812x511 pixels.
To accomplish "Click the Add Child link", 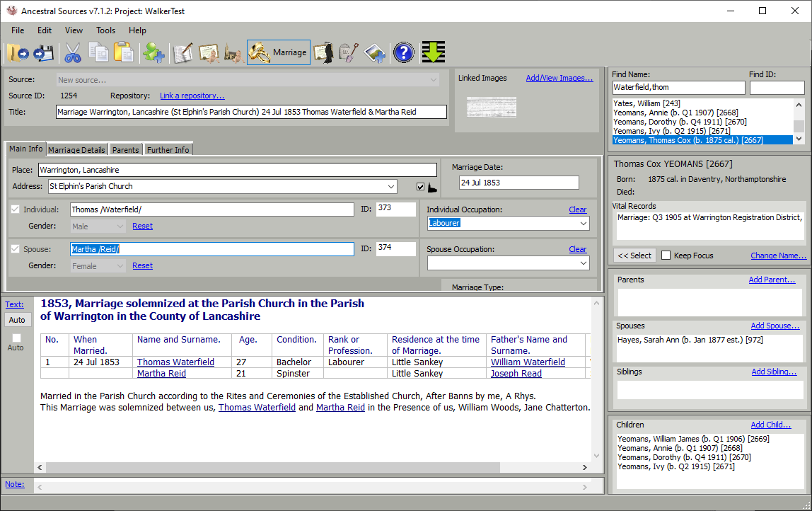I will coord(771,425).
